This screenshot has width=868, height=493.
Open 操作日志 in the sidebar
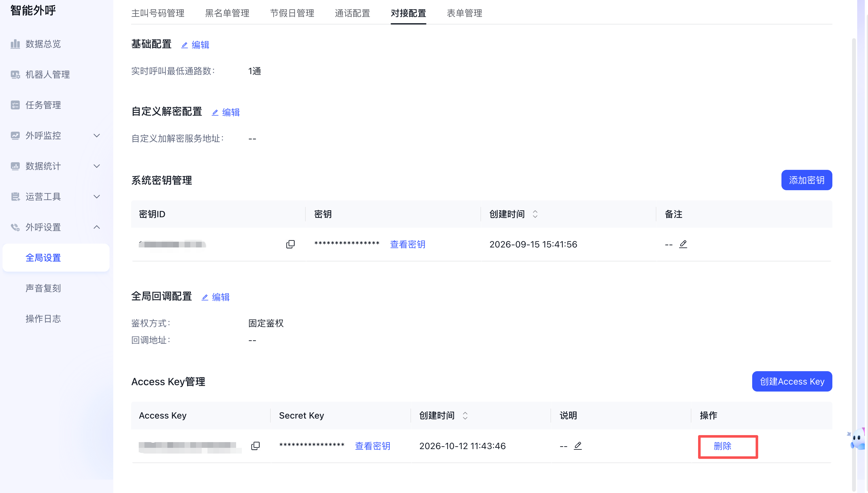point(43,319)
